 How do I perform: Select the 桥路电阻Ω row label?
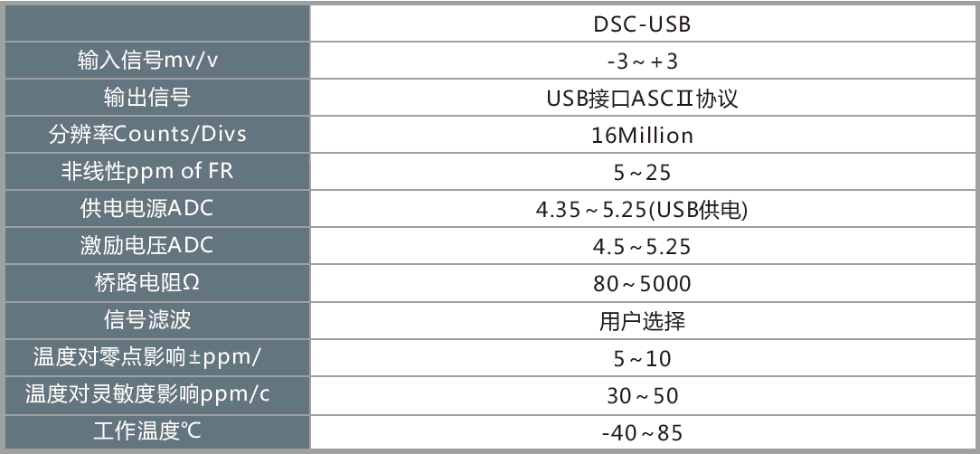(x=147, y=283)
